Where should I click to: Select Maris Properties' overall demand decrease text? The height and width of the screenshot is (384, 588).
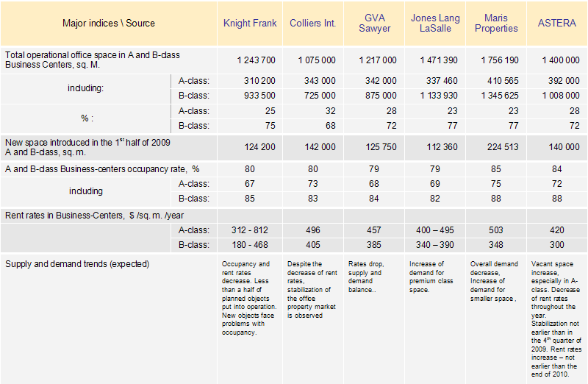pos(494,281)
